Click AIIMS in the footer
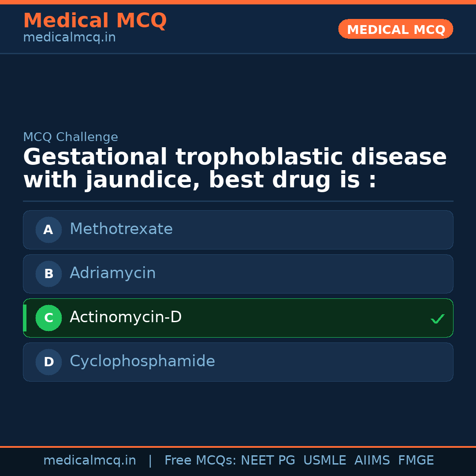The image size is (476, 476). [372, 461]
